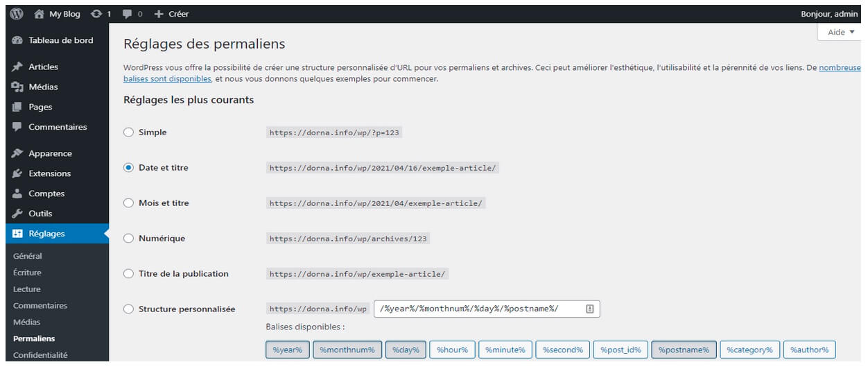The height and width of the screenshot is (369, 868).
Task: Click the Médias icon in the sidebar
Action: [x=17, y=87]
